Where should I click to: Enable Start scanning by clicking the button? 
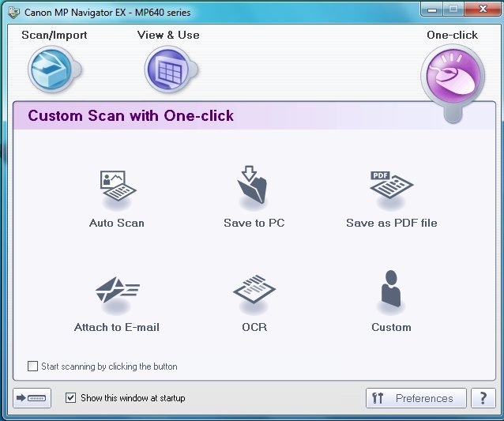pos(32,366)
